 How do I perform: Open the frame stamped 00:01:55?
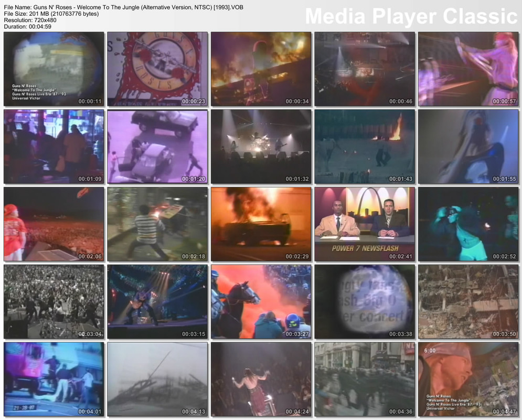[x=468, y=146]
